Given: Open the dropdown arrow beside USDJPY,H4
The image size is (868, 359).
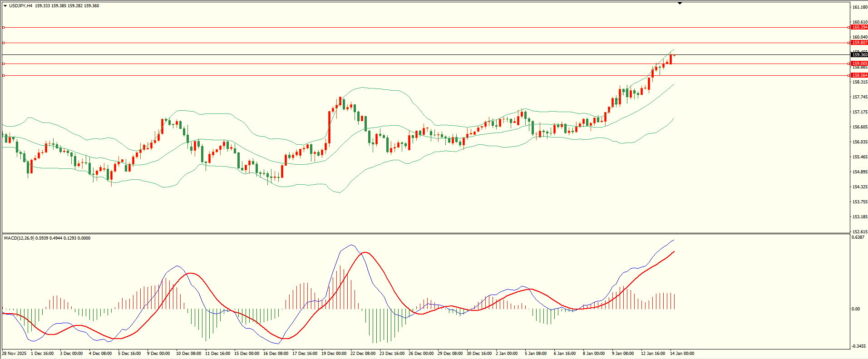Looking at the screenshot, I should click(5, 6).
